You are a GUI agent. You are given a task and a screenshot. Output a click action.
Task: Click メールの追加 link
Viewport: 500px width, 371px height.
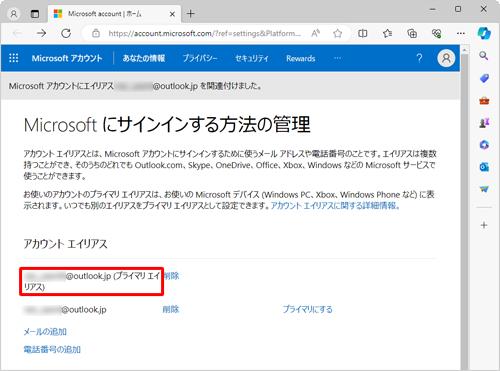[x=45, y=332]
